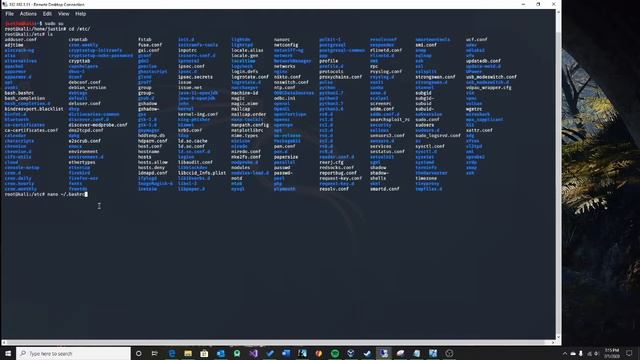Open the Edit menu

[x=47, y=13]
